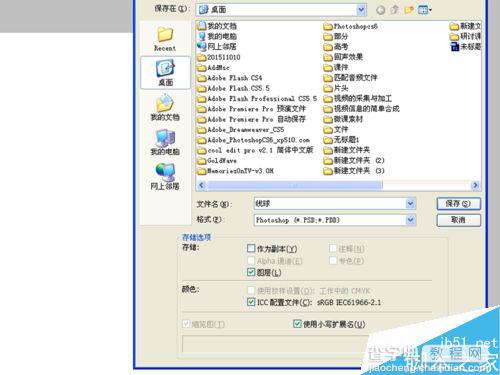The height and width of the screenshot is (375, 500).
Task: Select the 视频信息的简单合成 folder
Action: 361,109
